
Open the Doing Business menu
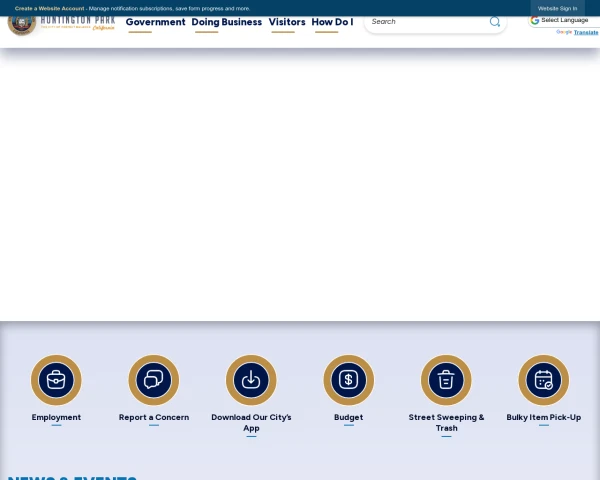227,22
